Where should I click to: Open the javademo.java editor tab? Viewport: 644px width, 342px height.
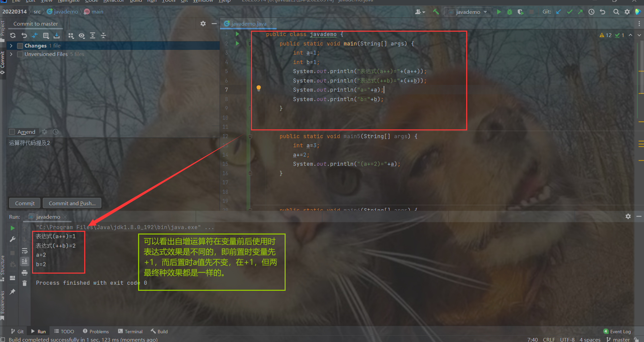coord(249,24)
